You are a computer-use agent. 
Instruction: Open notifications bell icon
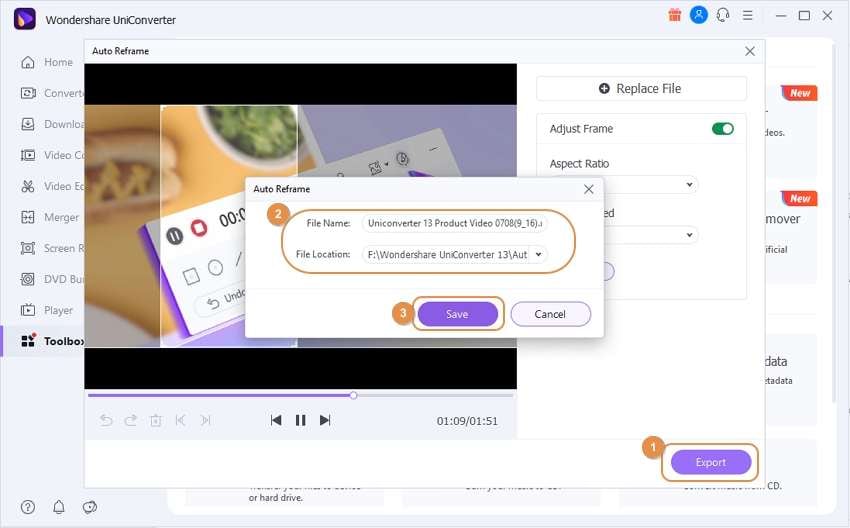point(59,507)
